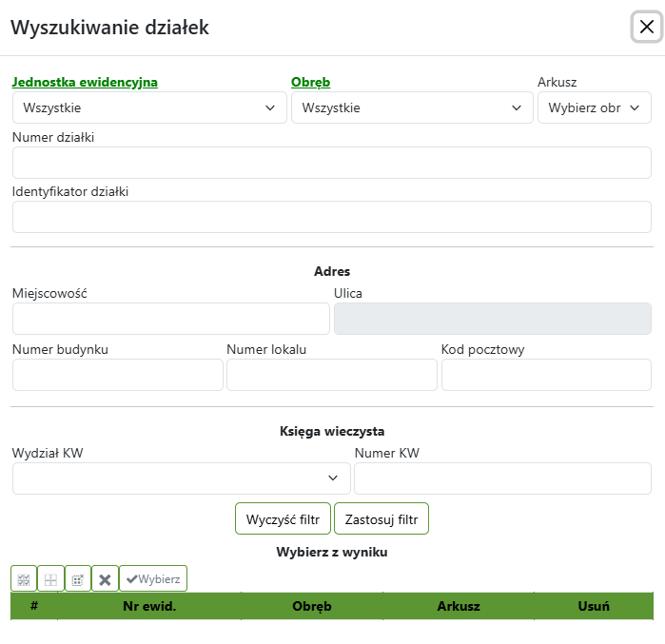Viewport: 665px width, 644px height.
Task: Open the Arkusz dropdown
Action: point(594,107)
